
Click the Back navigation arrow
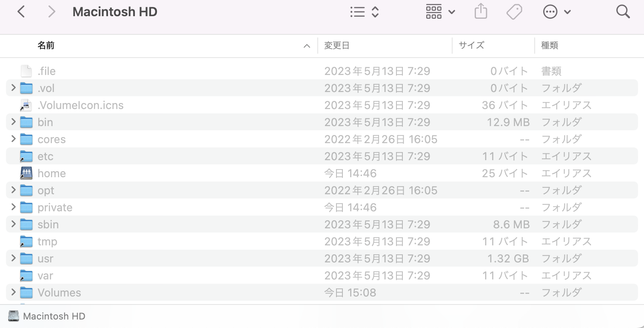tap(21, 12)
